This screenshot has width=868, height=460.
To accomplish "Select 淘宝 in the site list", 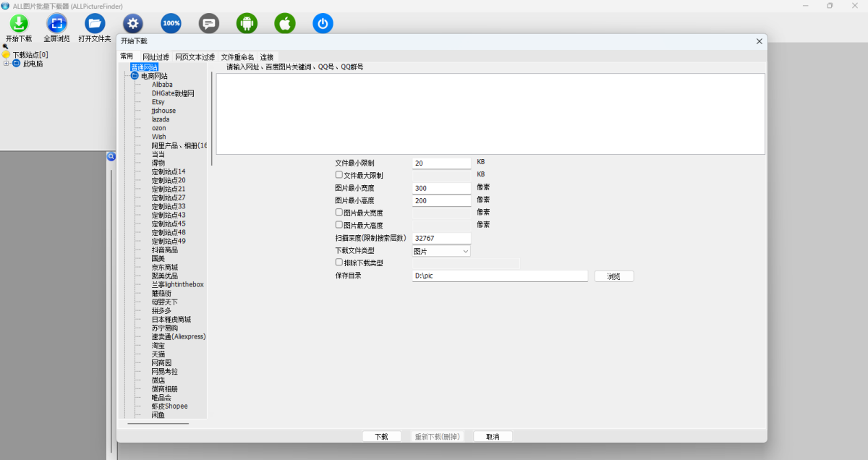I will click(x=160, y=345).
